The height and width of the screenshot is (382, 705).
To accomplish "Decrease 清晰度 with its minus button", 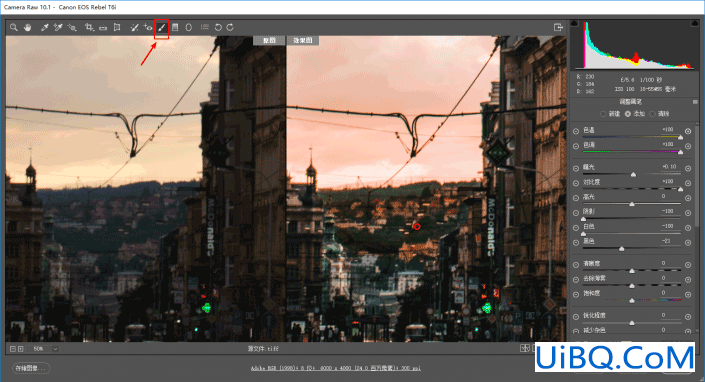I will tap(576, 265).
